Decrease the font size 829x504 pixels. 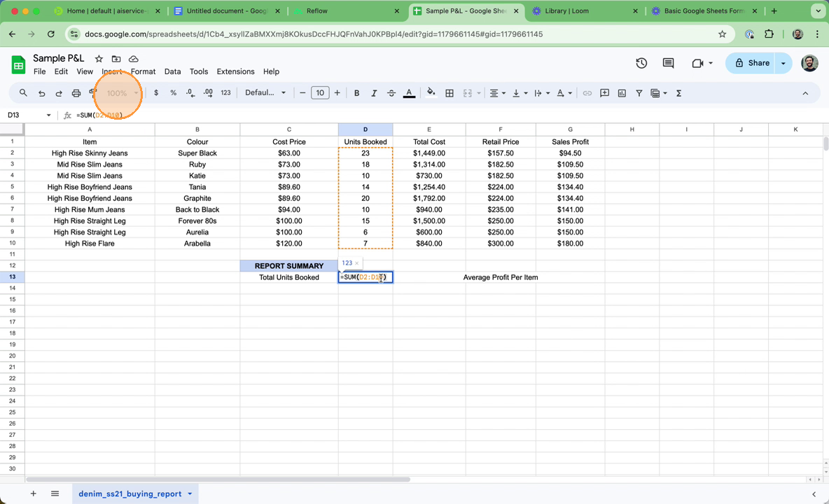point(302,93)
